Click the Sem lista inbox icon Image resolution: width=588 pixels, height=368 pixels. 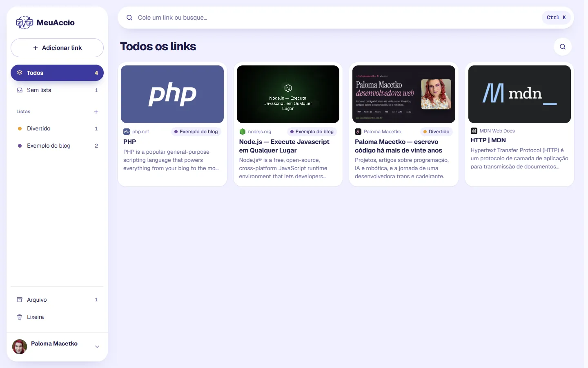[x=20, y=90]
